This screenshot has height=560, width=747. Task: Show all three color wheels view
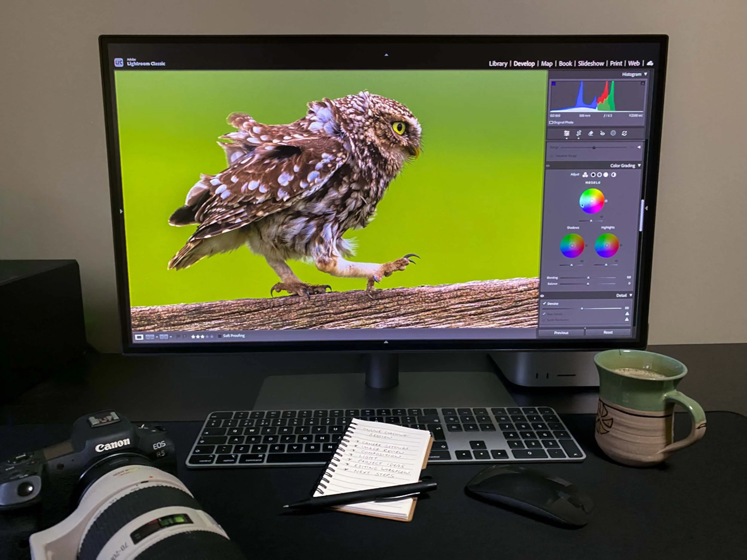click(585, 174)
